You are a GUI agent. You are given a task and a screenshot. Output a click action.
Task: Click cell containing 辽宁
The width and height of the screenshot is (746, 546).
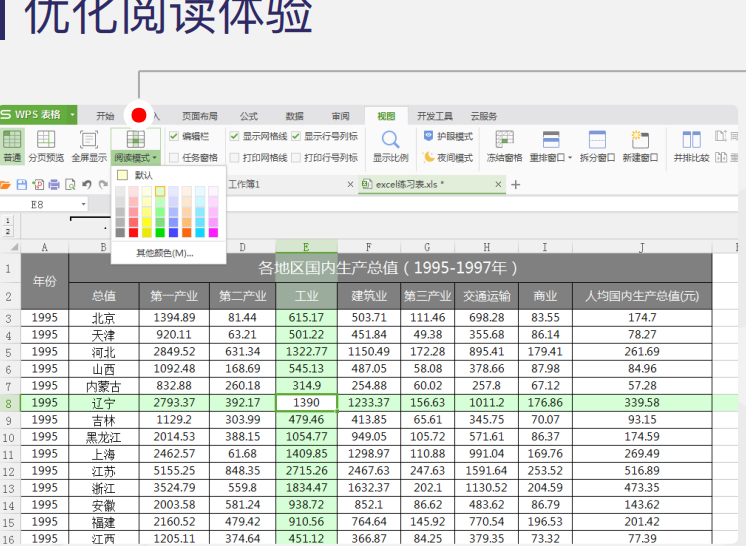(104, 403)
